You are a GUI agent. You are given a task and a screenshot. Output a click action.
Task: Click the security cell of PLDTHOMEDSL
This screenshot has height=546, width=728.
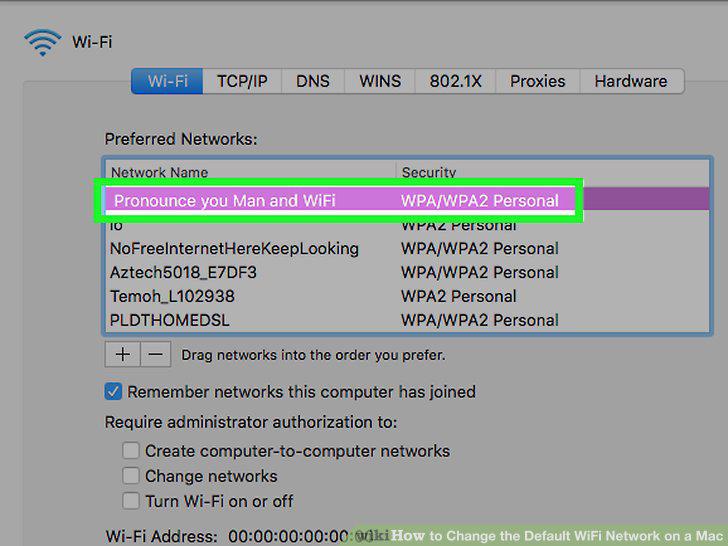480,320
